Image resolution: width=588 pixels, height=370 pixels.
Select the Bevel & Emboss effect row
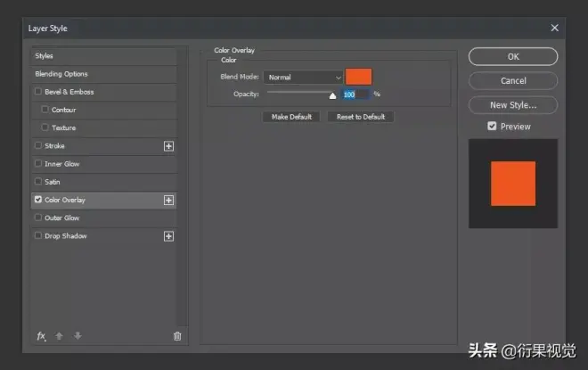(104, 92)
